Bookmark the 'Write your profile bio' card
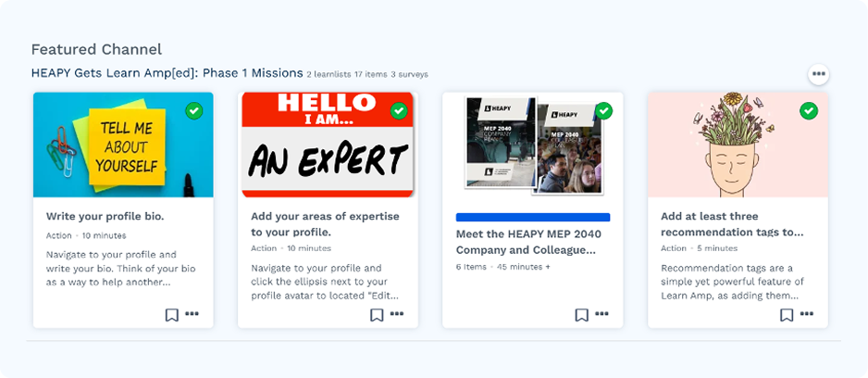Screen dimensions: 868x378 coord(171,314)
